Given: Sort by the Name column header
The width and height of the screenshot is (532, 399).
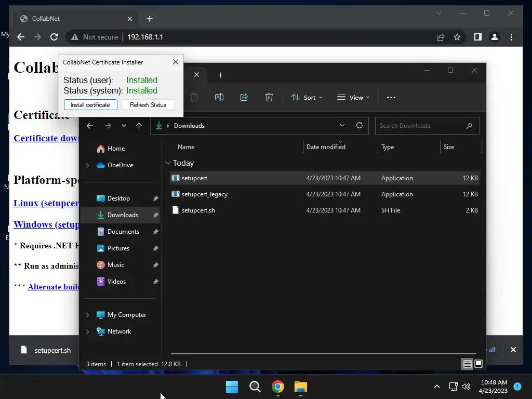Looking at the screenshot, I should point(186,147).
